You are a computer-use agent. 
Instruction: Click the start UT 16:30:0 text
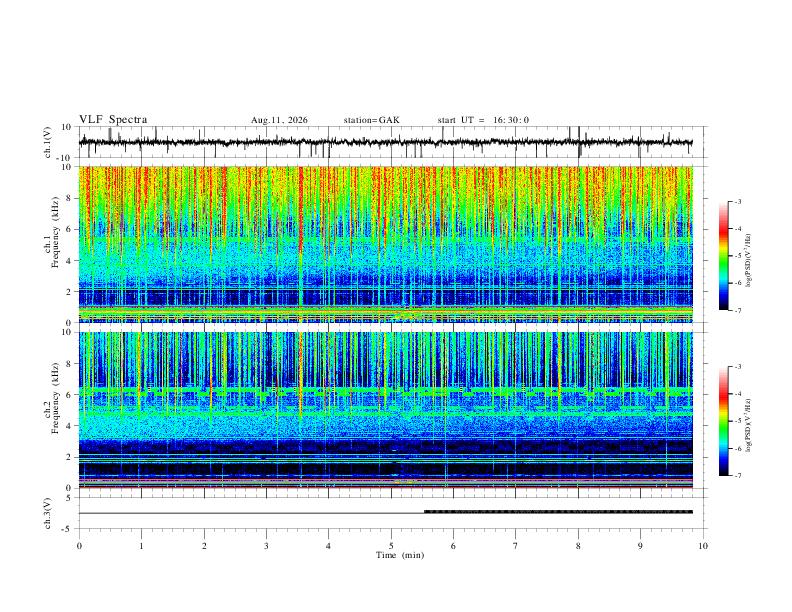pos(483,120)
